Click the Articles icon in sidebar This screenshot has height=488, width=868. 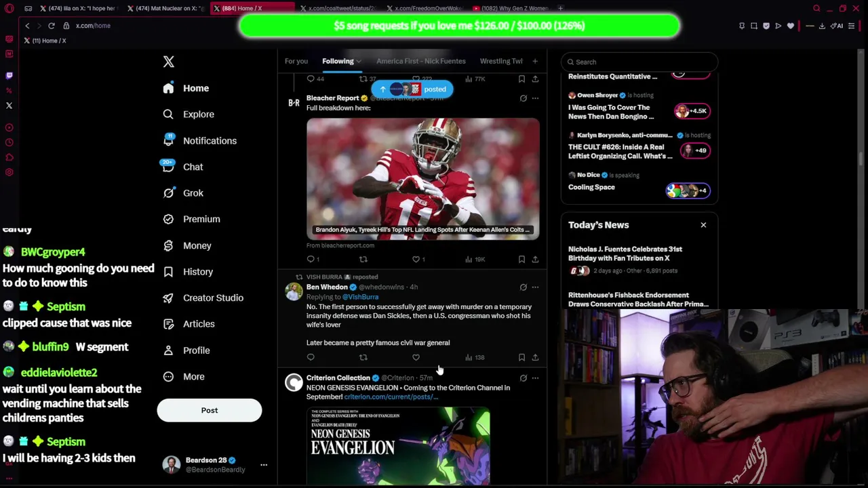click(168, 324)
